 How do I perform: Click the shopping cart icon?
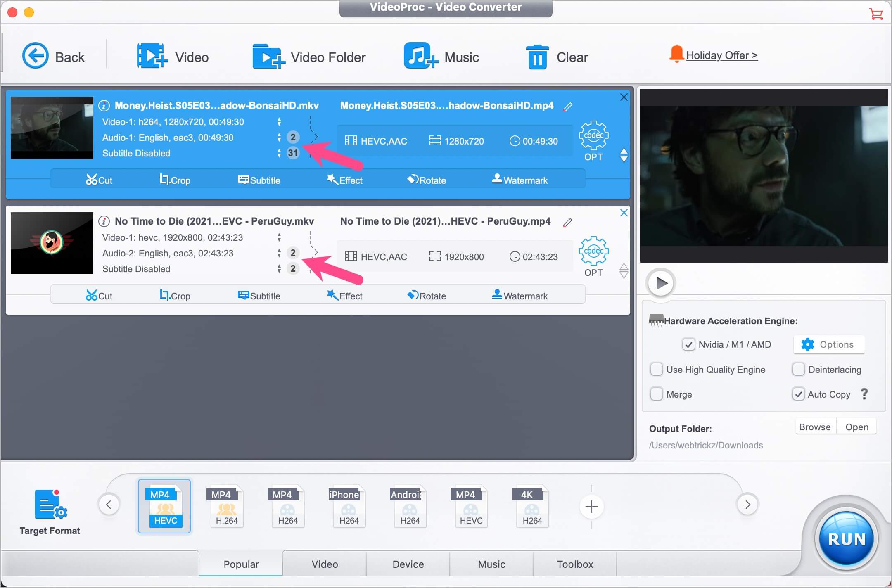pos(875,13)
